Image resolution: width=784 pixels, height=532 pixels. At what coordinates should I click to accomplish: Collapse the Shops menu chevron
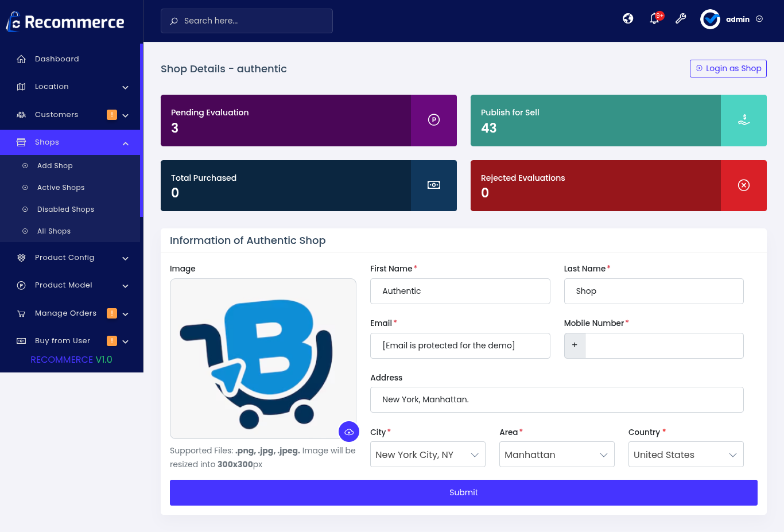(125, 143)
